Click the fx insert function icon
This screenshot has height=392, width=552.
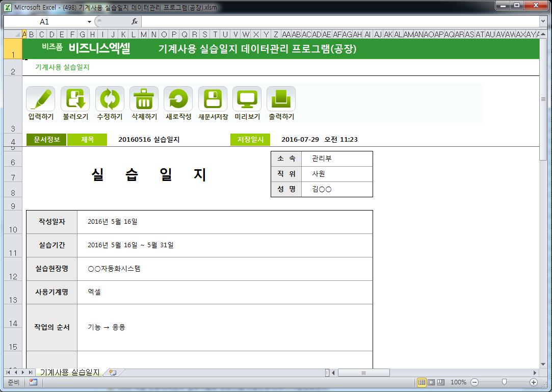(x=135, y=21)
